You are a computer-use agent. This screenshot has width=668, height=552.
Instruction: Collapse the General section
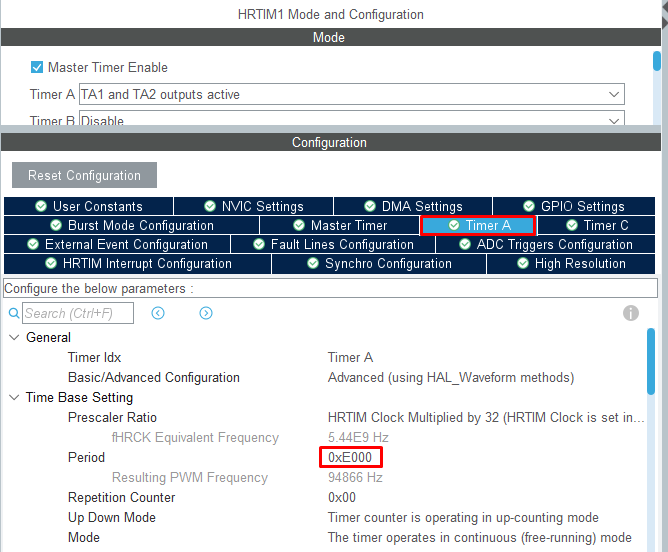(14, 337)
